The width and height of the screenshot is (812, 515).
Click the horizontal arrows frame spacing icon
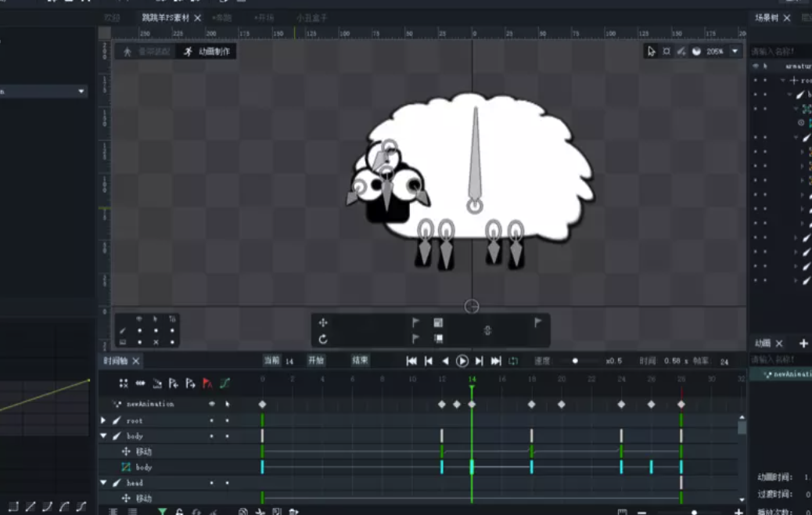tap(140, 384)
